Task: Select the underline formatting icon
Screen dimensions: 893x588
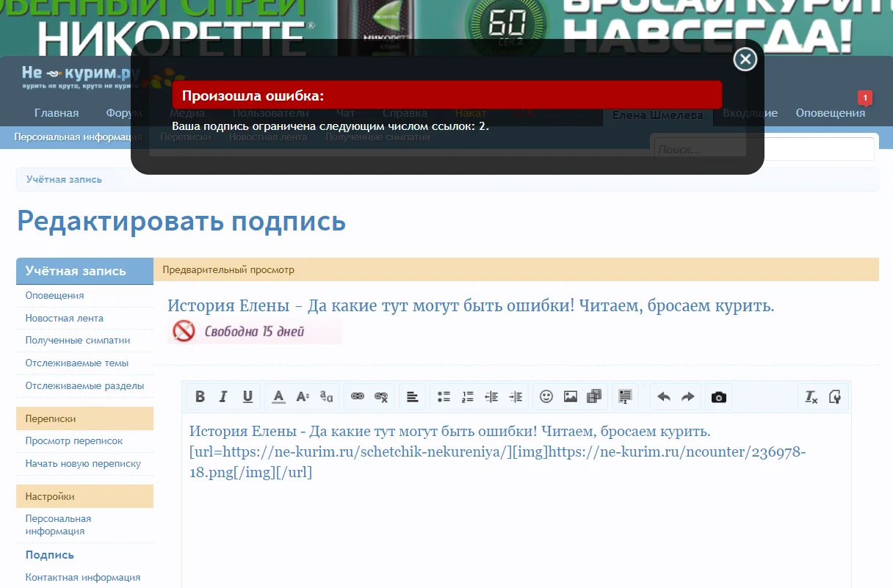Action: 247,396
